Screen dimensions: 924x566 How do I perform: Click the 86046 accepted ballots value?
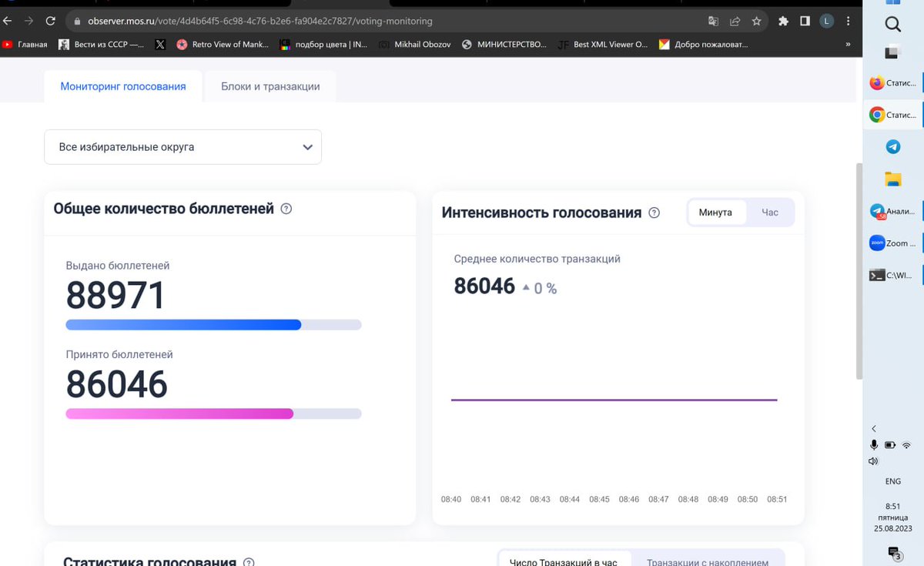[116, 384]
